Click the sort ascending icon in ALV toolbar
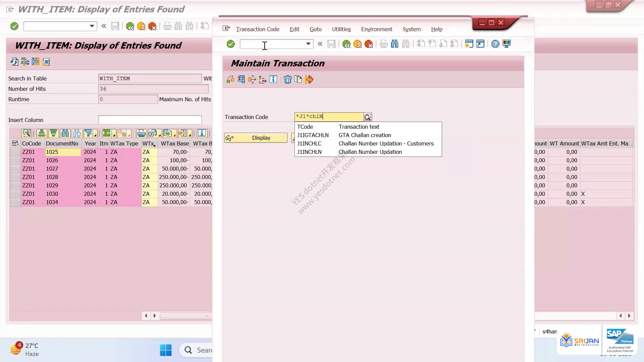The image size is (644, 362). pyautogui.click(x=42, y=133)
